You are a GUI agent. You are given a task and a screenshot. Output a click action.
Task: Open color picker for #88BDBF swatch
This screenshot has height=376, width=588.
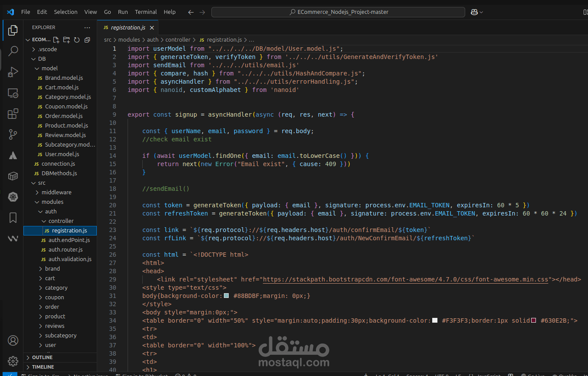tap(226, 296)
